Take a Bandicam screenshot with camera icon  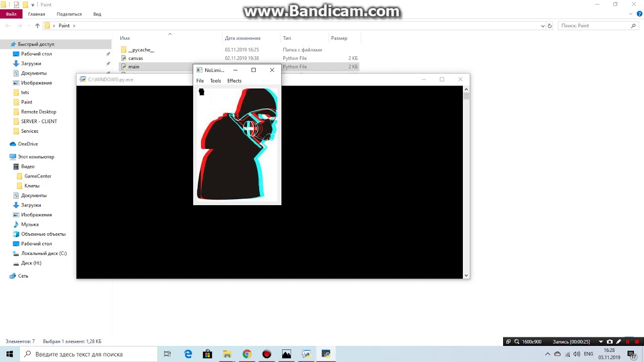click(610, 342)
